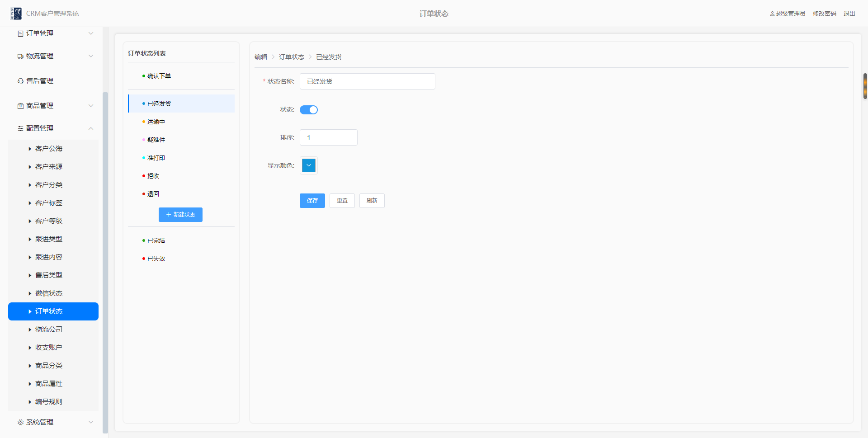Click the 编辑 breadcrumb
Viewport: 868px width, 438px height.
coord(261,57)
